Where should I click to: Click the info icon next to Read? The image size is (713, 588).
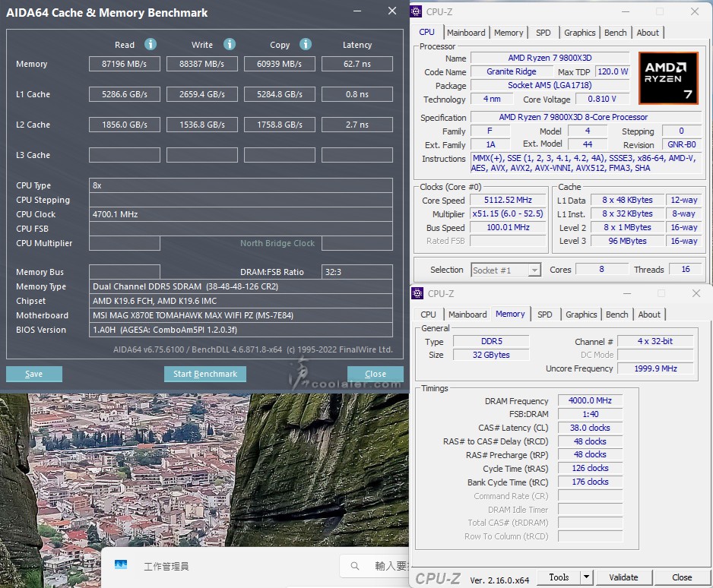click(x=151, y=45)
